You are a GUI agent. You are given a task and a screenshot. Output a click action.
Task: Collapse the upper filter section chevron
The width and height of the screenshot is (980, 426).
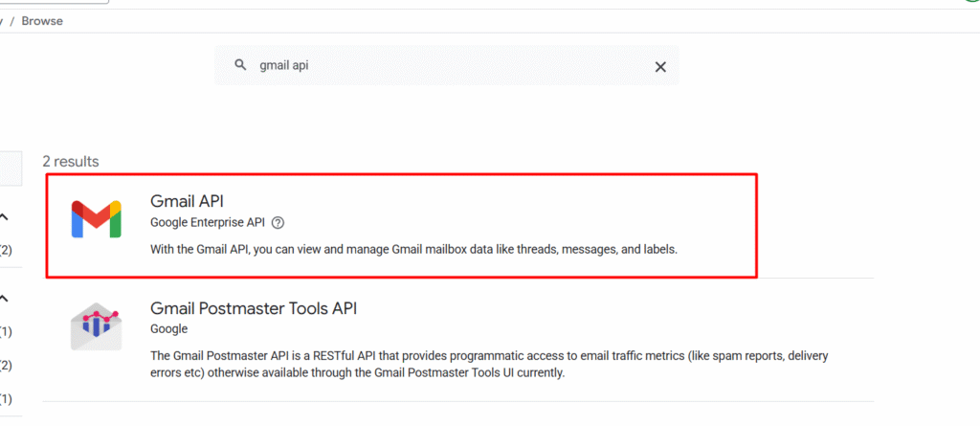pyautogui.click(x=3, y=217)
